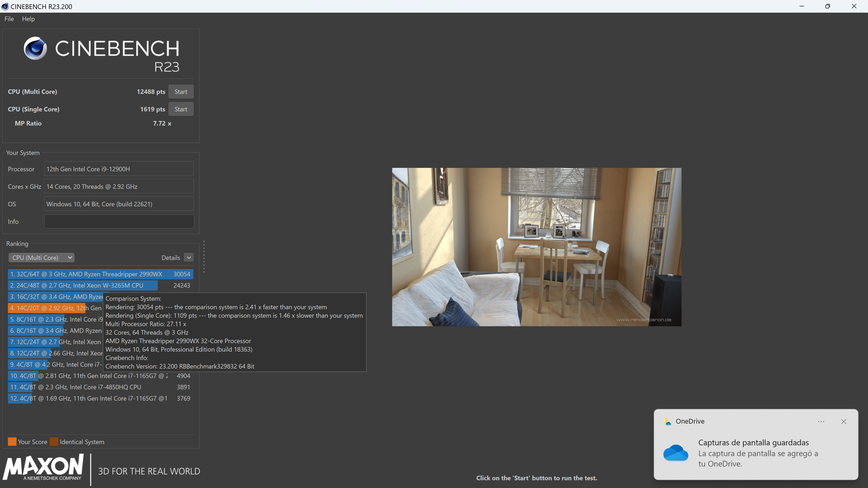Click the Identical System legend swatch

tap(54, 441)
